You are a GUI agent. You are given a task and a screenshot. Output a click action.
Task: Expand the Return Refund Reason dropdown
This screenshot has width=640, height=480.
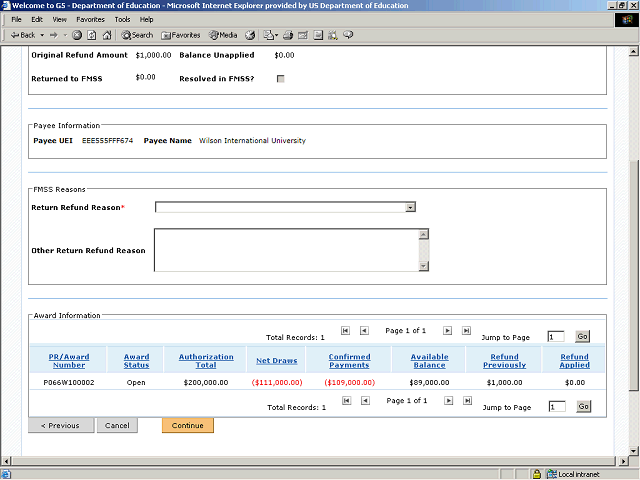click(x=410, y=207)
